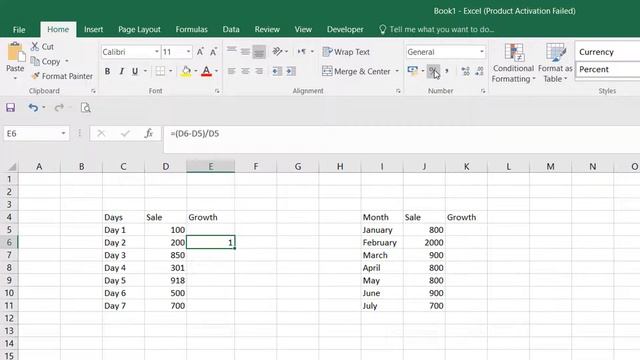The image size is (640, 360).
Task: Toggle Italic formatting
Action: [x=121, y=71]
